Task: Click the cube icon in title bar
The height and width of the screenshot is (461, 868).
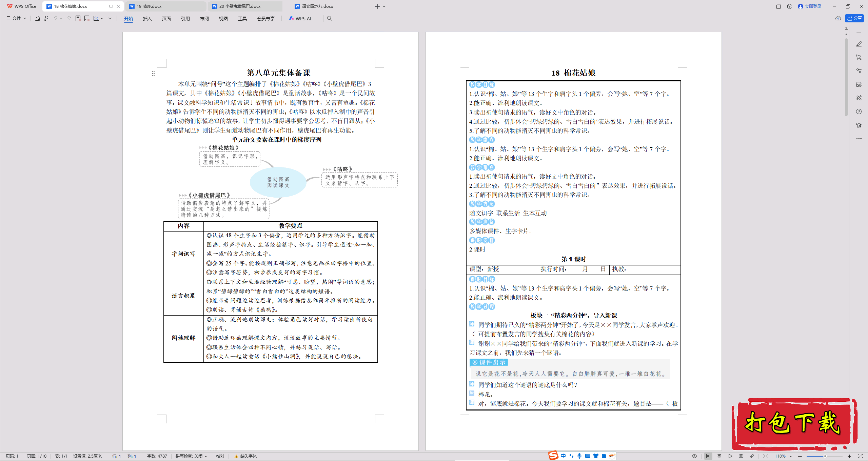Action: pyautogui.click(x=790, y=6)
